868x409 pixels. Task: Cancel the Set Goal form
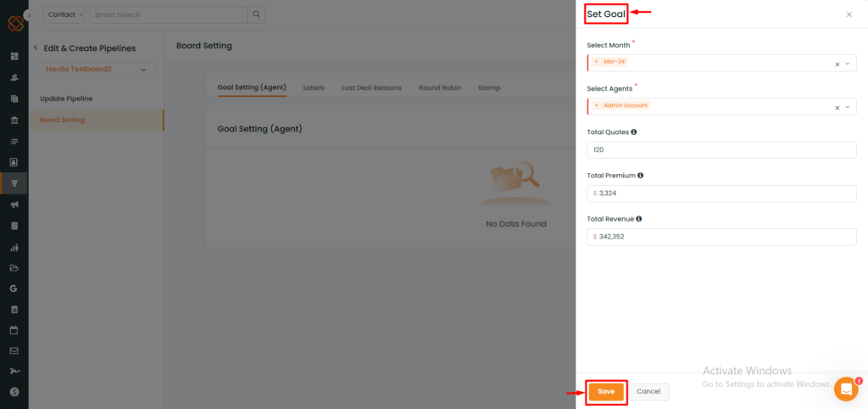tap(648, 391)
